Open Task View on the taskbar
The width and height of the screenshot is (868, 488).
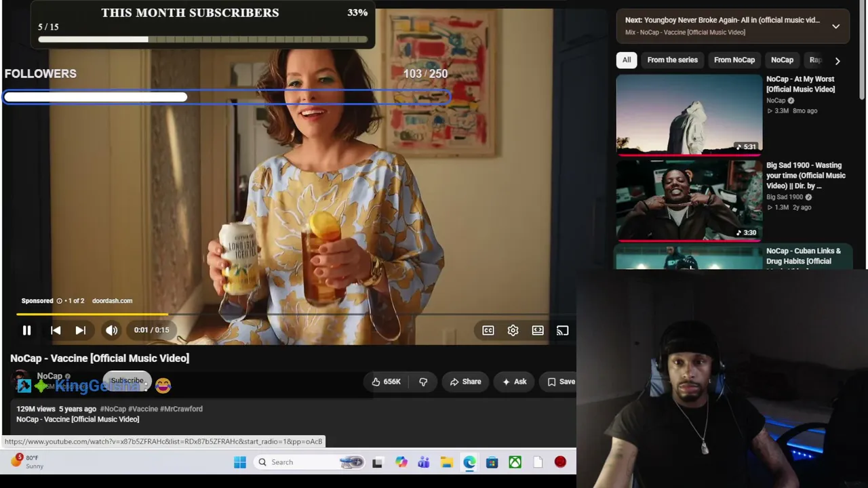click(x=377, y=462)
